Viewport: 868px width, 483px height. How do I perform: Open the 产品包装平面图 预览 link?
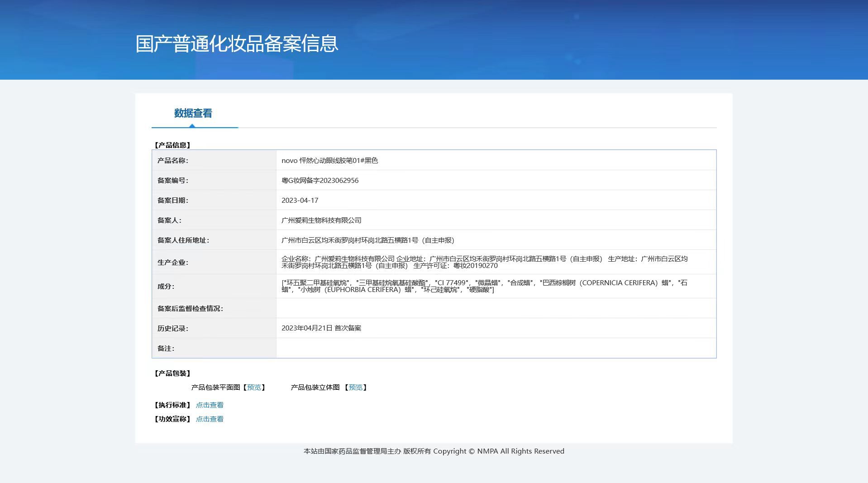[254, 387]
